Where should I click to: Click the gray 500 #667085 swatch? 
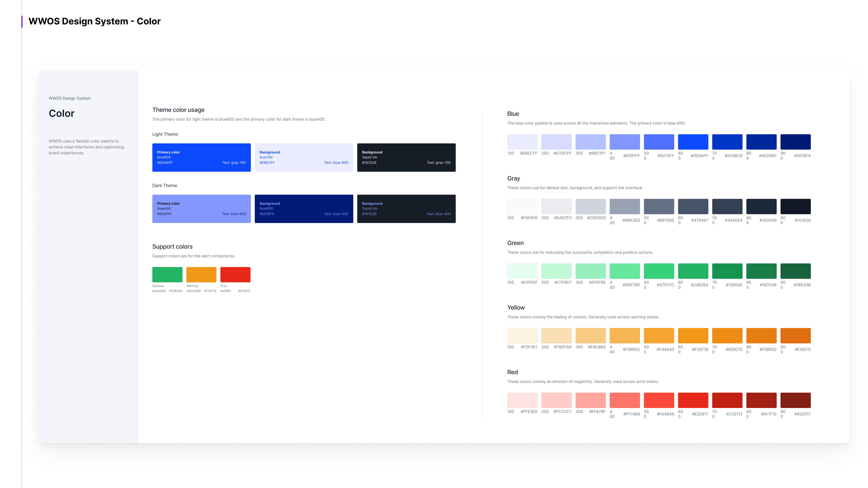[659, 206]
